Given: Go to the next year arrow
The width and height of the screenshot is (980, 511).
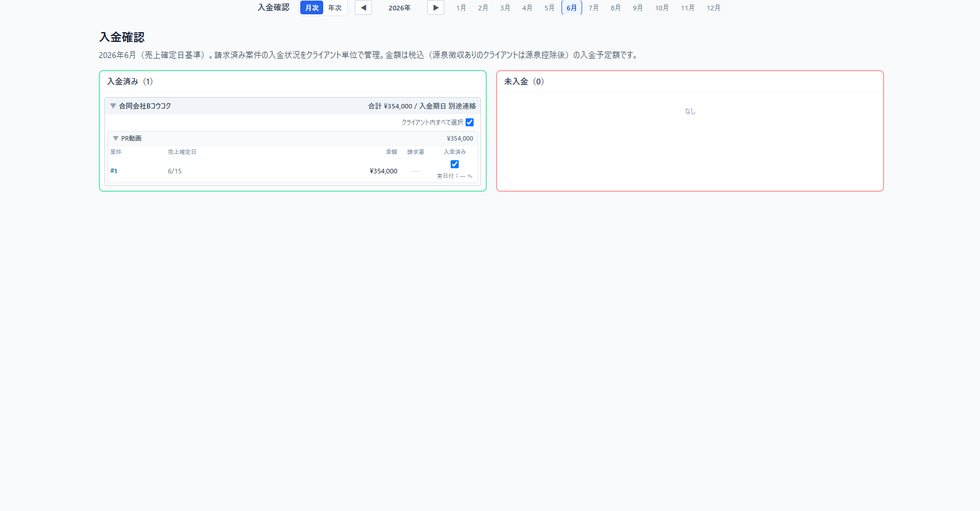Looking at the screenshot, I should [436, 7].
